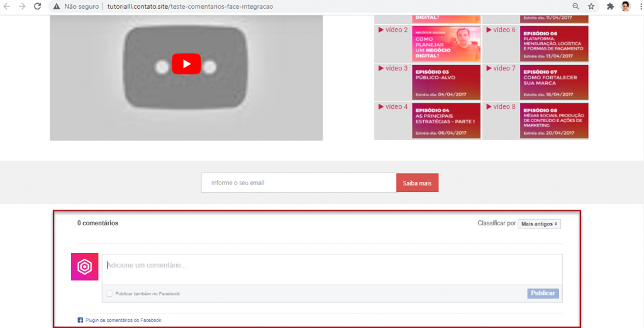This screenshot has height=328, width=644.
Task: Select 'vídeo 2' from playlist
Action: coord(393,30)
